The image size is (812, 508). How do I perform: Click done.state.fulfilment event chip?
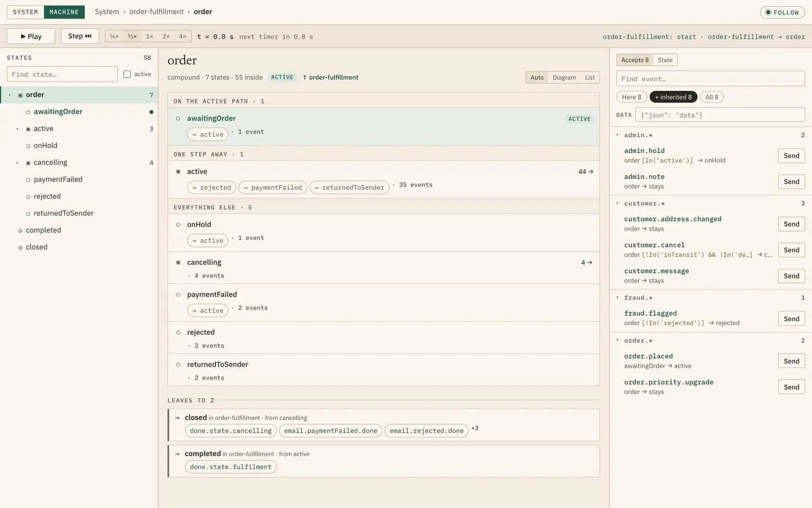(x=231, y=467)
